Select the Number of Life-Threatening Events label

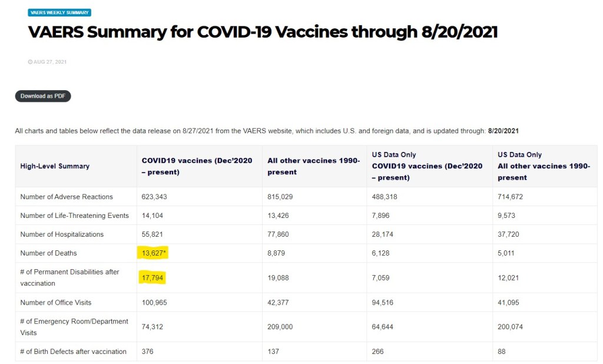[74, 216]
